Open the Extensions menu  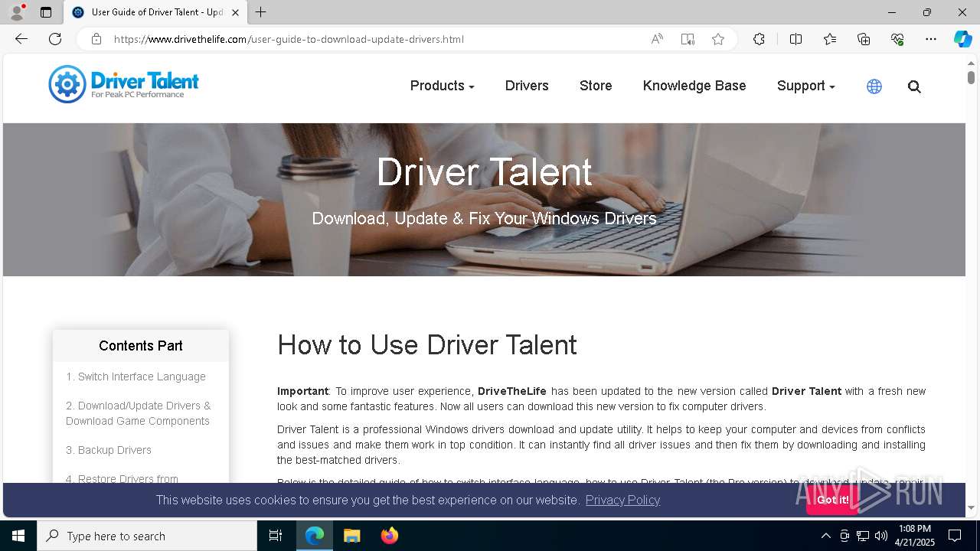(759, 39)
